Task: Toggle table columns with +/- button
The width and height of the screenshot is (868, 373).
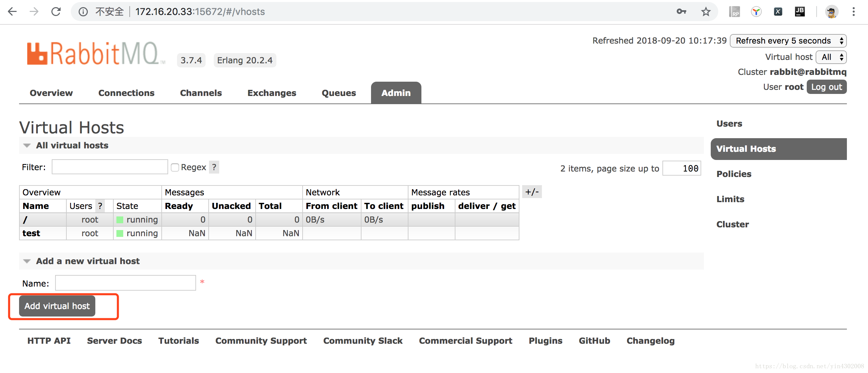Action: (532, 192)
